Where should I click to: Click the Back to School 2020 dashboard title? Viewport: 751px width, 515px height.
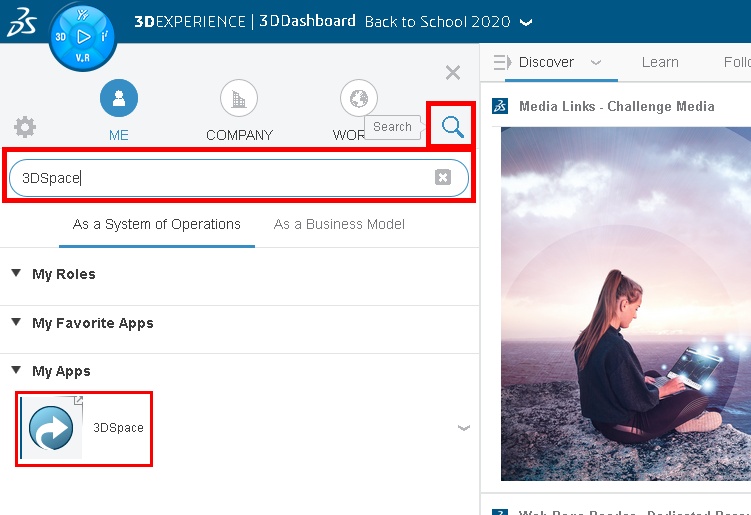437,22
